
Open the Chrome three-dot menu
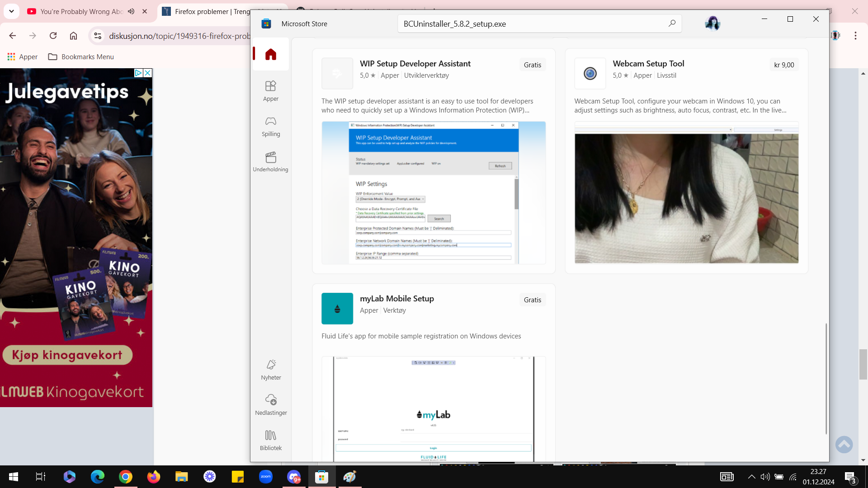855,36
